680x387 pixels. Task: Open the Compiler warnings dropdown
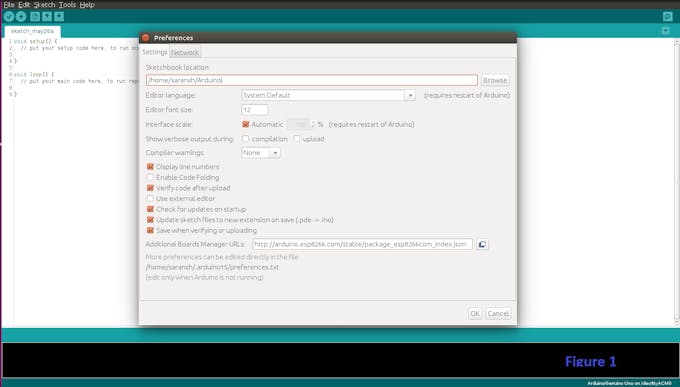(x=261, y=153)
